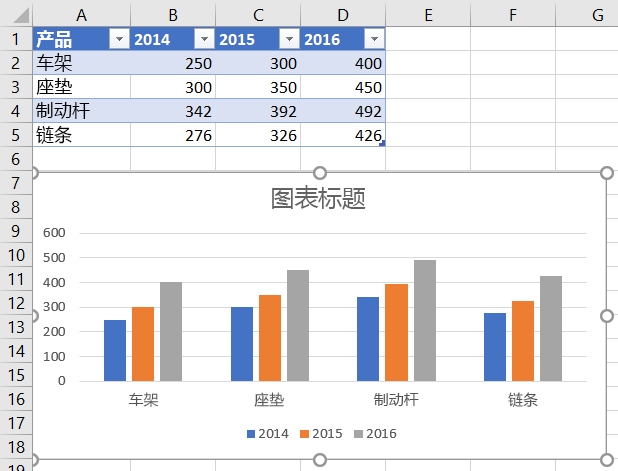Select row 16 header
The height and width of the screenshot is (471, 618).
(x=16, y=399)
